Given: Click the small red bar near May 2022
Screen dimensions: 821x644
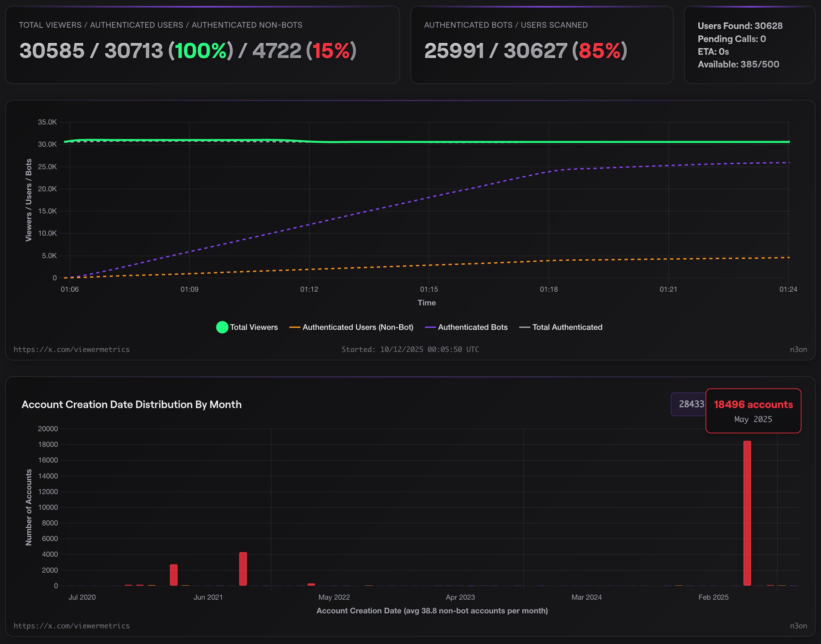Looking at the screenshot, I should [x=311, y=584].
